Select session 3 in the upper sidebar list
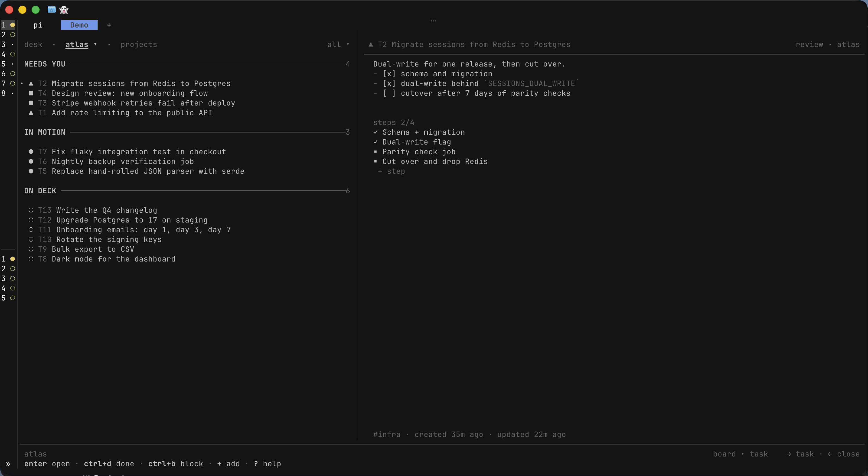This screenshot has height=476, width=868. 8,44
